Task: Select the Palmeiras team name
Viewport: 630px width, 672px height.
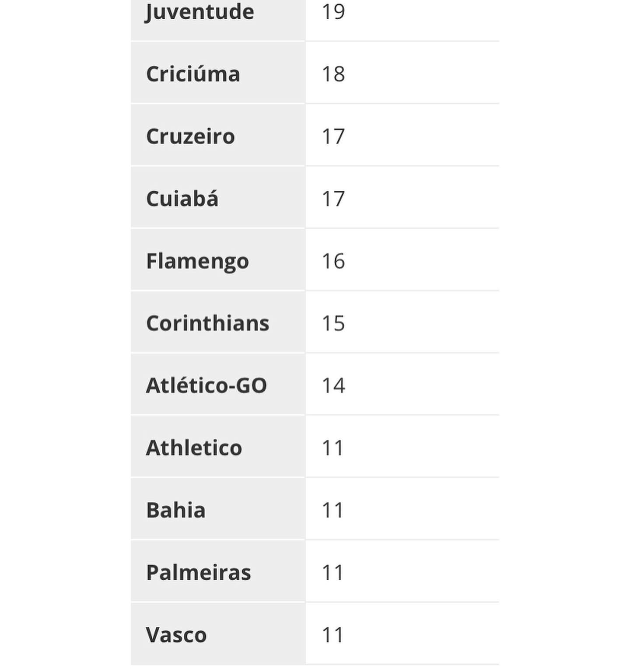Action: pos(198,573)
